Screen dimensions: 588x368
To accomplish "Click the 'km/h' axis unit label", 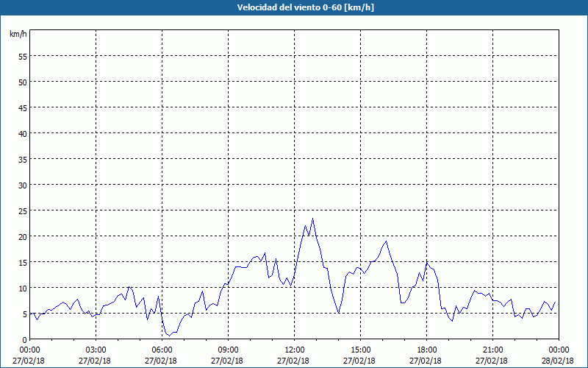I will click(x=18, y=34).
